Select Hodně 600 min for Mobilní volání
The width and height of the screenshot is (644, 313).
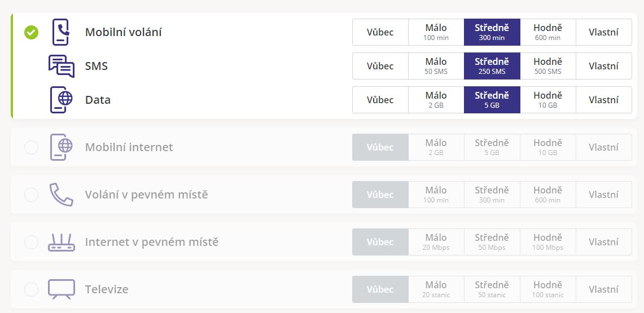click(x=548, y=32)
